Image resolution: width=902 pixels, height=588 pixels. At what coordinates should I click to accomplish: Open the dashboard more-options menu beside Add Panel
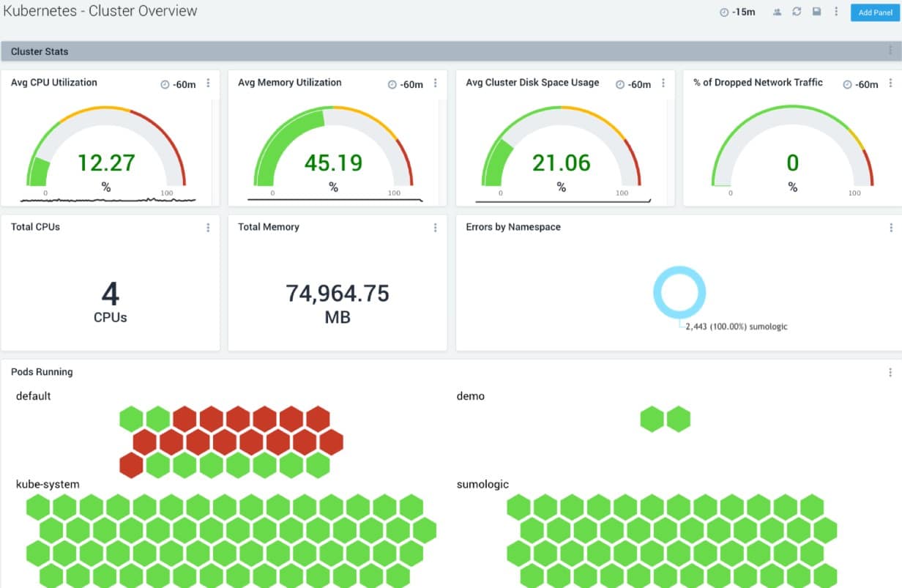[836, 12]
